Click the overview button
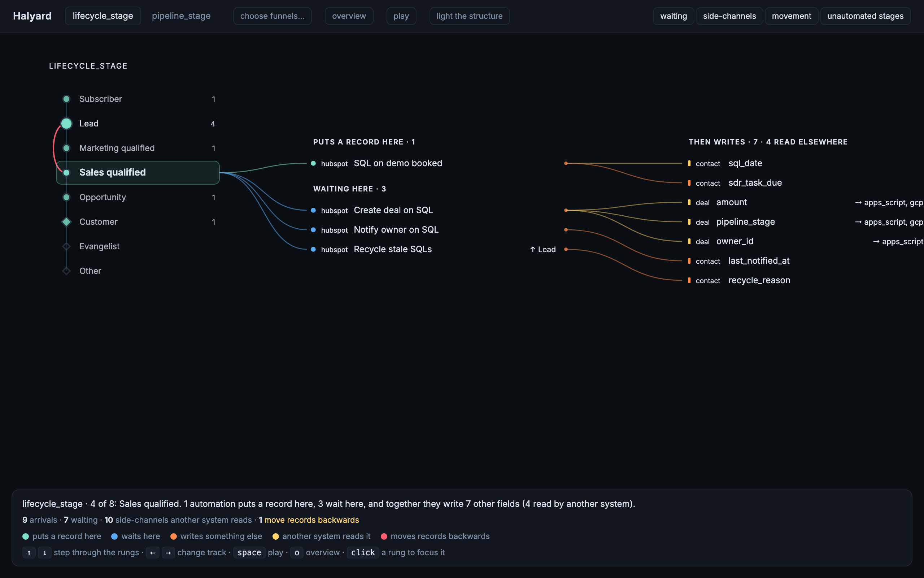 (x=349, y=16)
